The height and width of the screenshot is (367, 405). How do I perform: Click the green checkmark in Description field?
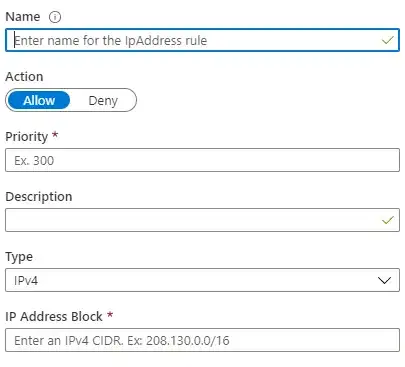coord(388,220)
